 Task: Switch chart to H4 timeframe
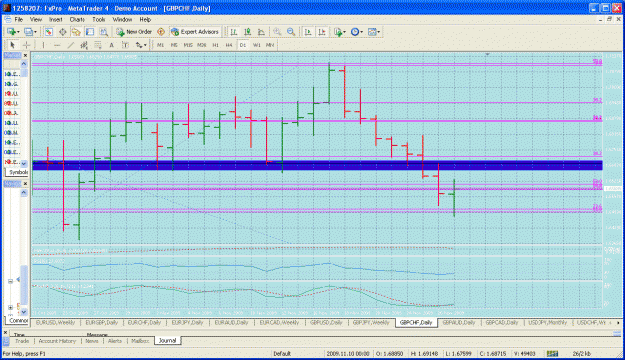point(229,45)
